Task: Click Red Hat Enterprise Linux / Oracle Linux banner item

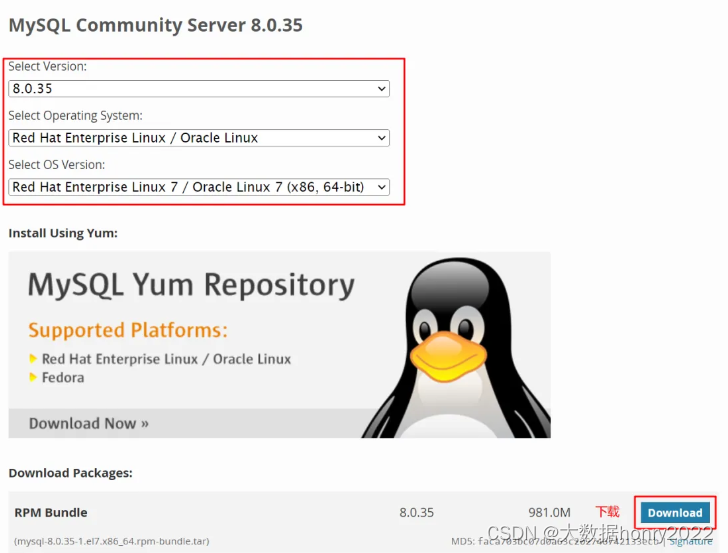Action: (x=166, y=359)
